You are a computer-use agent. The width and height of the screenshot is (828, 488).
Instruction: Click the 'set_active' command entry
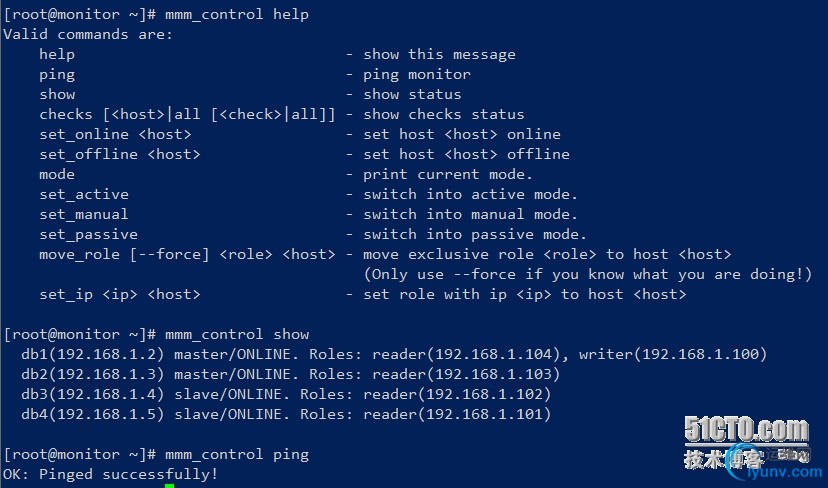tap(84, 194)
